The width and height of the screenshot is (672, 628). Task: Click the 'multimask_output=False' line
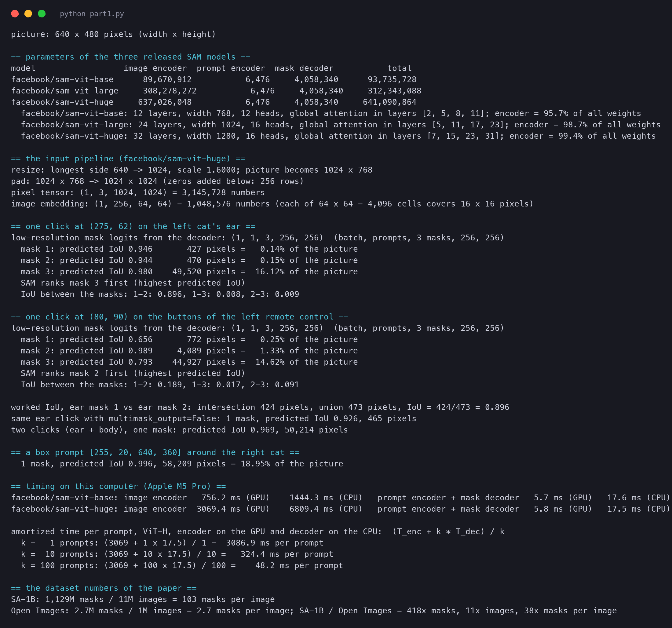[214, 419]
